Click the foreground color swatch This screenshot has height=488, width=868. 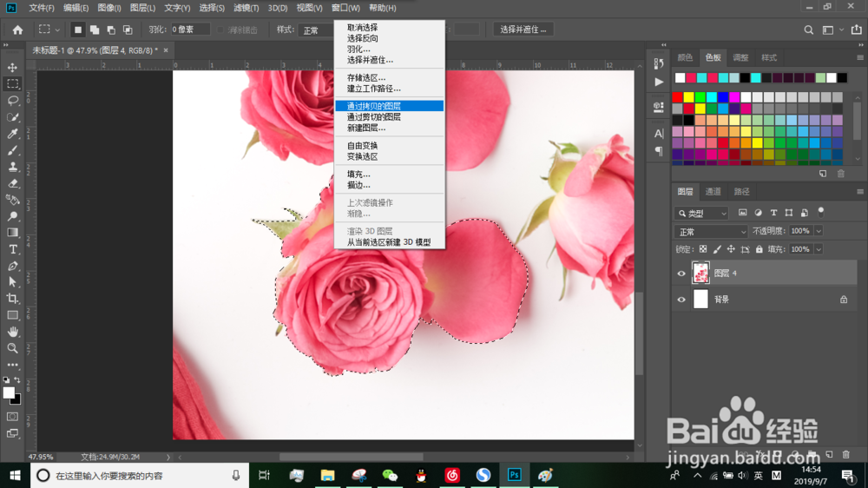click(9, 392)
